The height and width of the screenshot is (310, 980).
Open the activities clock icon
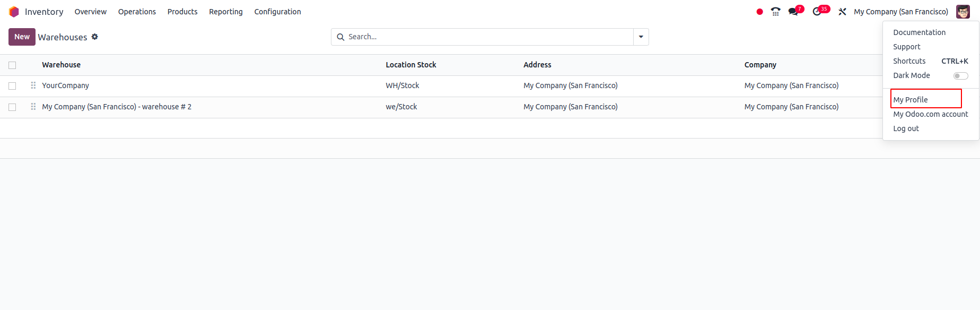click(x=817, y=12)
